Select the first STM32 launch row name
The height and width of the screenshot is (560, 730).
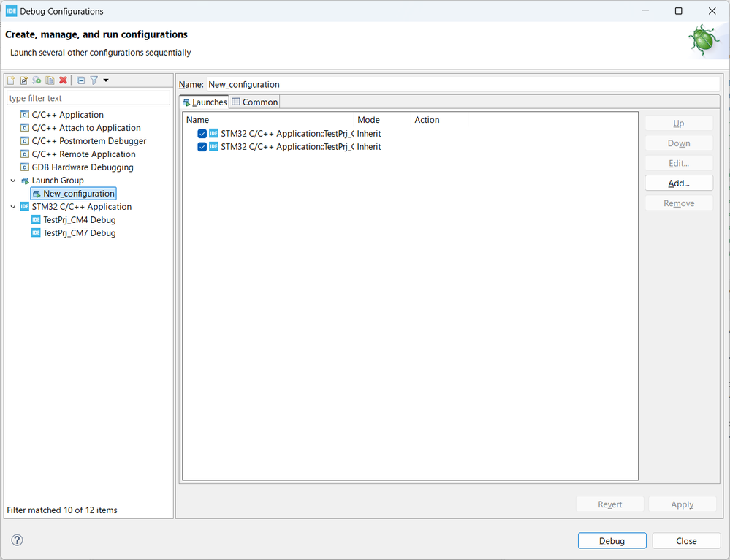pyautogui.click(x=286, y=134)
